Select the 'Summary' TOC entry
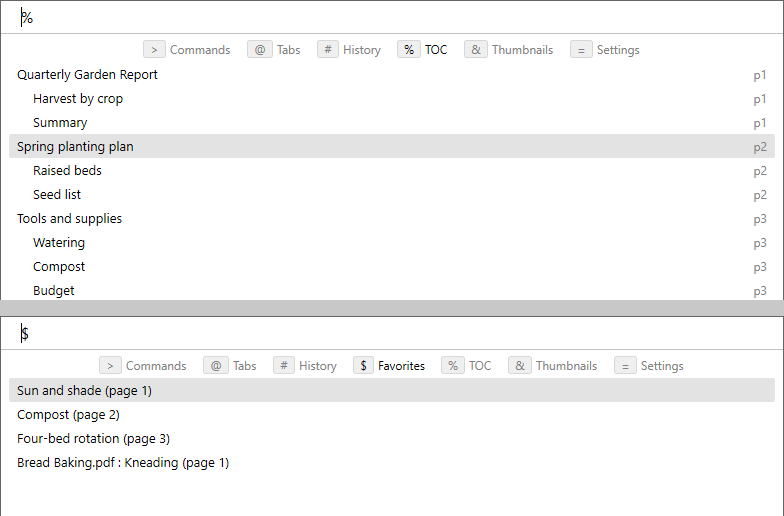Viewport: 784px width, 516px height. point(392,122)
